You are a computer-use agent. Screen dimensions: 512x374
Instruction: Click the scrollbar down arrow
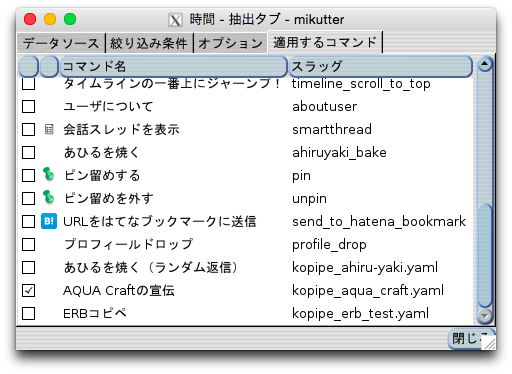click(485, 316)
